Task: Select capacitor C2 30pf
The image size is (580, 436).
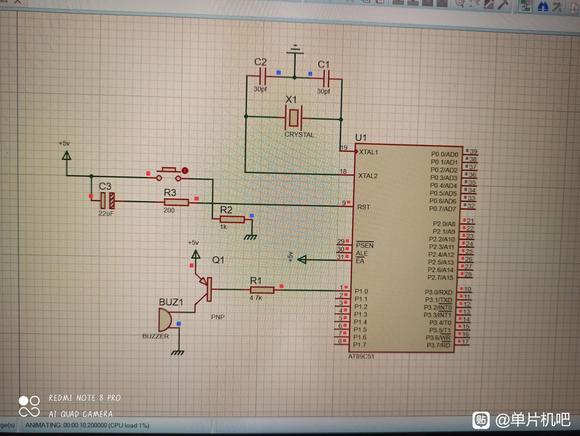Action: [262, 77]
